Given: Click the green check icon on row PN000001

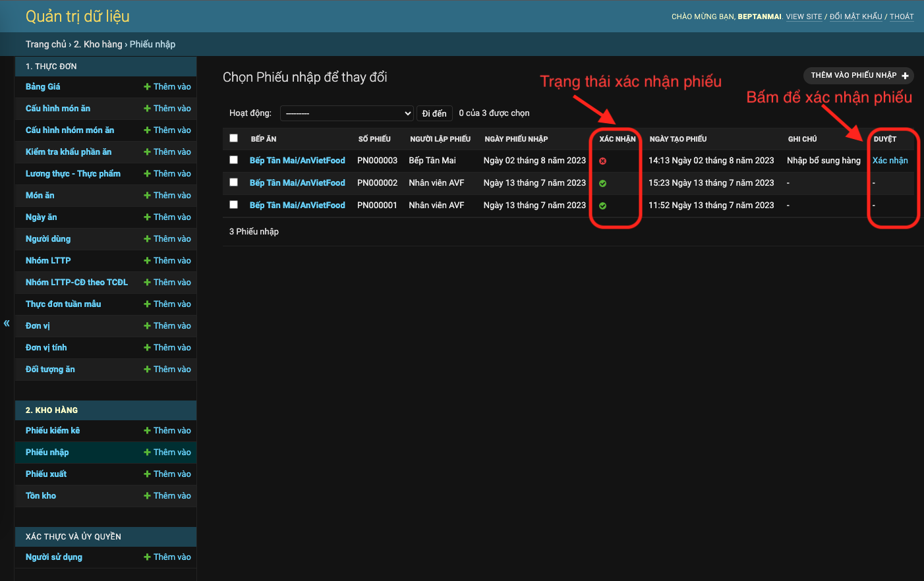Looking at the screenshot, I should point(602,205).
